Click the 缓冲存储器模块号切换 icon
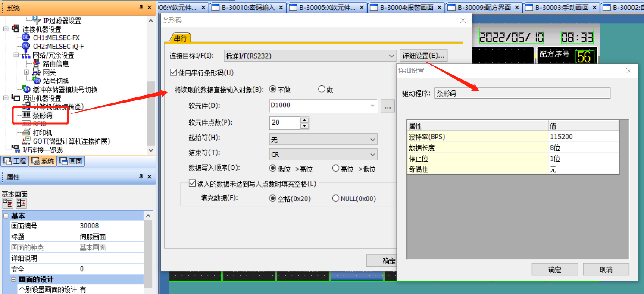The image size is (644, 294). (x=27, y=90)
